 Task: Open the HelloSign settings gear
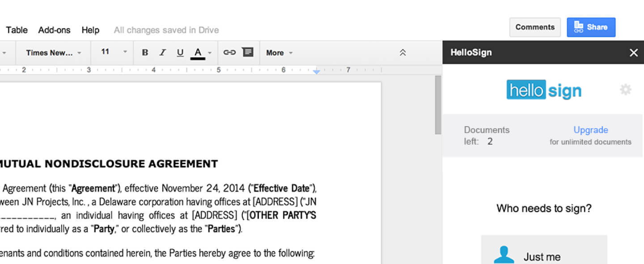[x=625, y=89]
